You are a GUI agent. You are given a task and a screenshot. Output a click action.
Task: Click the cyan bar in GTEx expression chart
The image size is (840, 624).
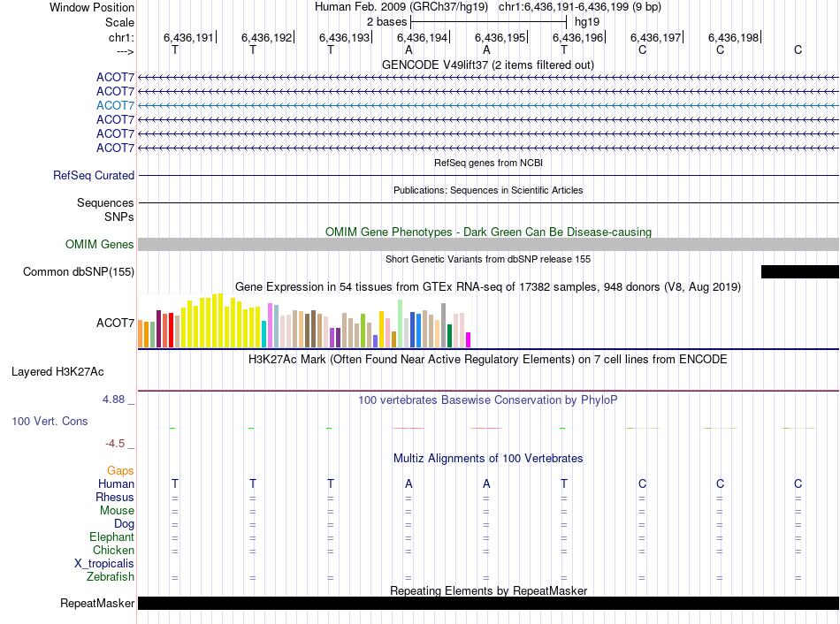264,334
